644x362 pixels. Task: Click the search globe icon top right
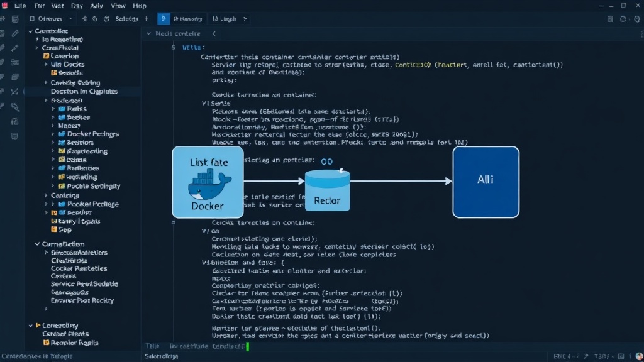tap(637, 19)
